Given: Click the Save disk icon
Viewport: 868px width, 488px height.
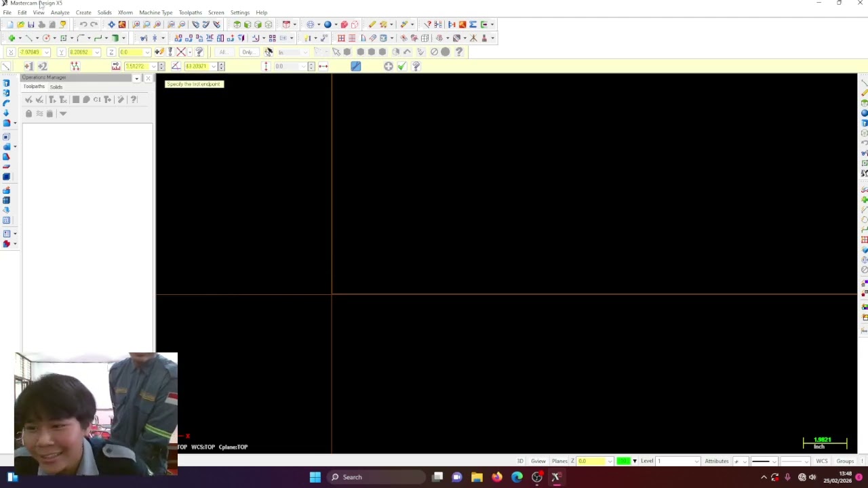Looking at the screenshot, I should click(x=31, y=24).
